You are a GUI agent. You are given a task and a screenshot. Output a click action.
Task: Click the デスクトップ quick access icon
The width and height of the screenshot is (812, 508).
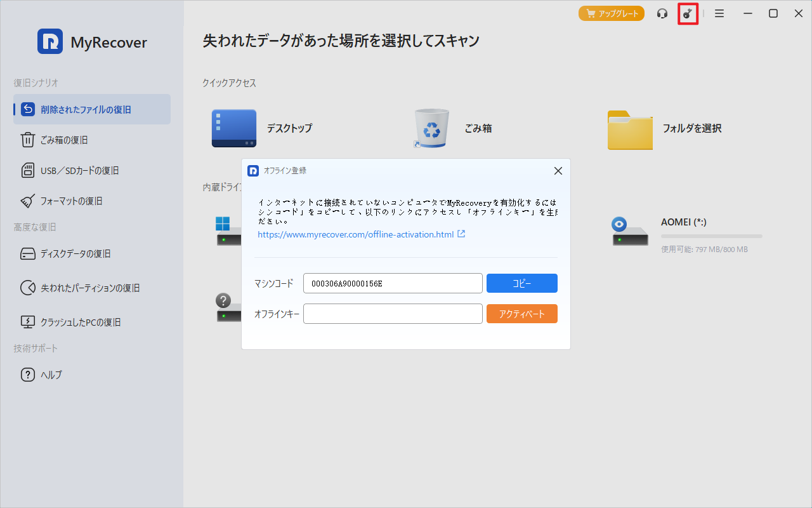(234, 128)
